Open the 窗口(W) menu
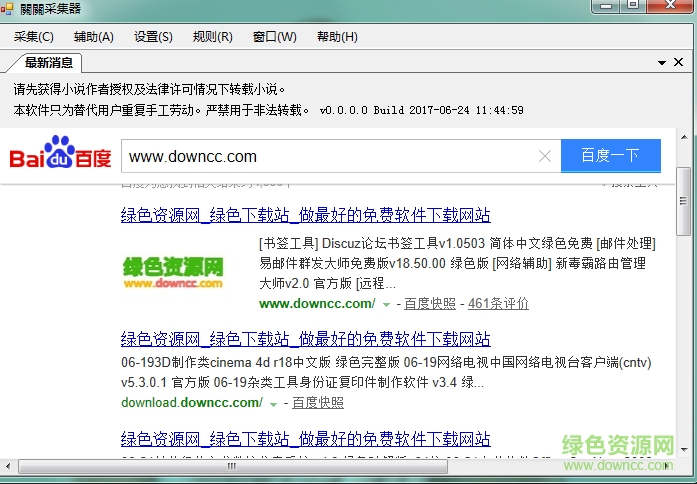Image resolution: width=697 pixels, height=484 pixels. coord(274,36)
